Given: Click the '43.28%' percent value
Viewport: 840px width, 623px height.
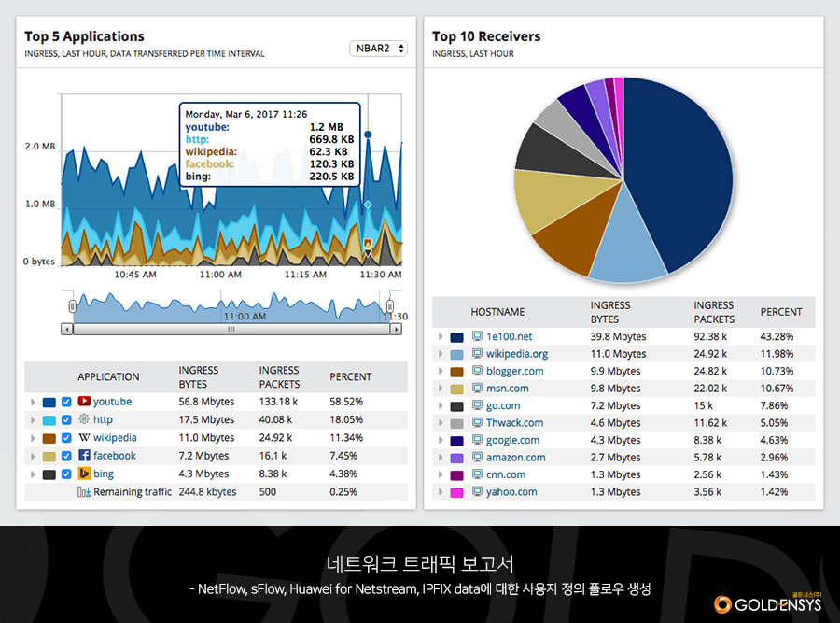Looking at the screenshot, I should pyautogui.click(x=777, y=336).
